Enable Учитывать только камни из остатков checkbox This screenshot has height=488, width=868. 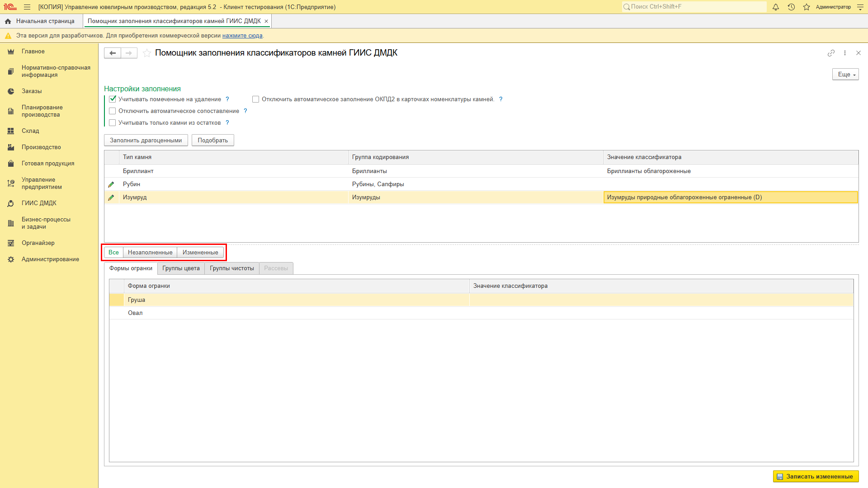[x=113, y=123]
